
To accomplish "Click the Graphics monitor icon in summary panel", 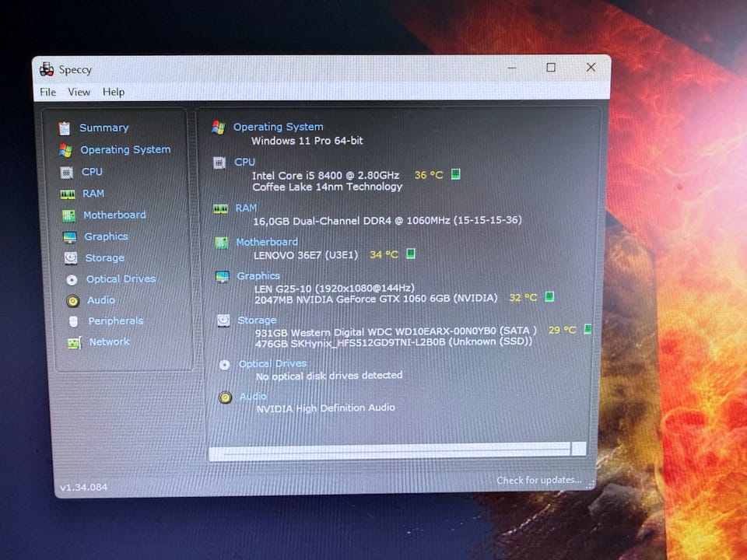I will [x=222, y=277].
